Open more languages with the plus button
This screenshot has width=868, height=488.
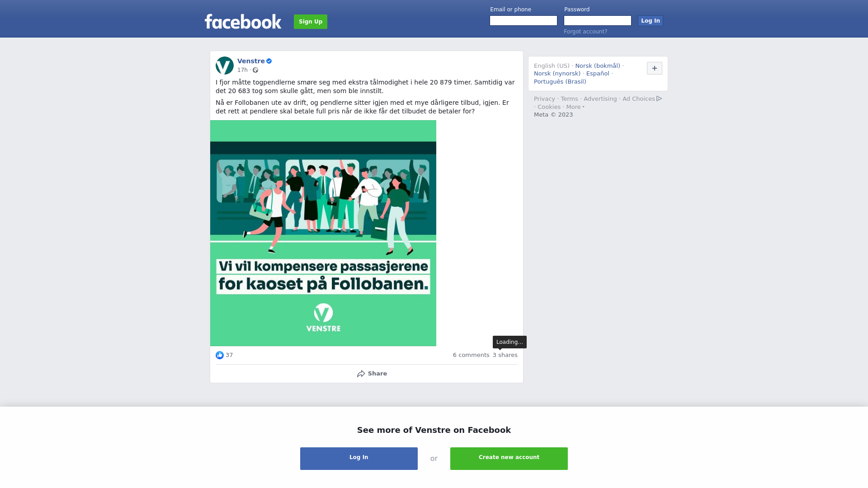[x=655, y=68]
